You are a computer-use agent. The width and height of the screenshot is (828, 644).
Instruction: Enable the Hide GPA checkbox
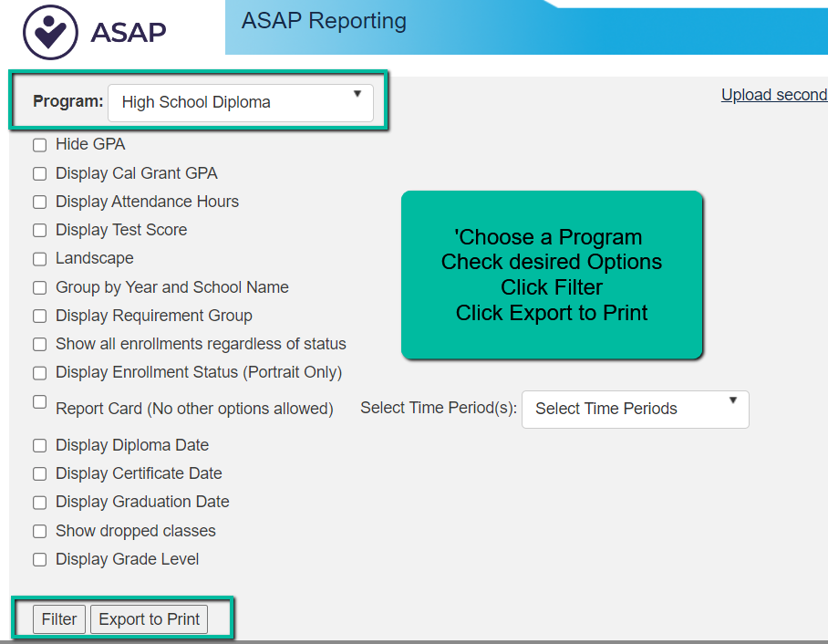(x=39, y=145)
